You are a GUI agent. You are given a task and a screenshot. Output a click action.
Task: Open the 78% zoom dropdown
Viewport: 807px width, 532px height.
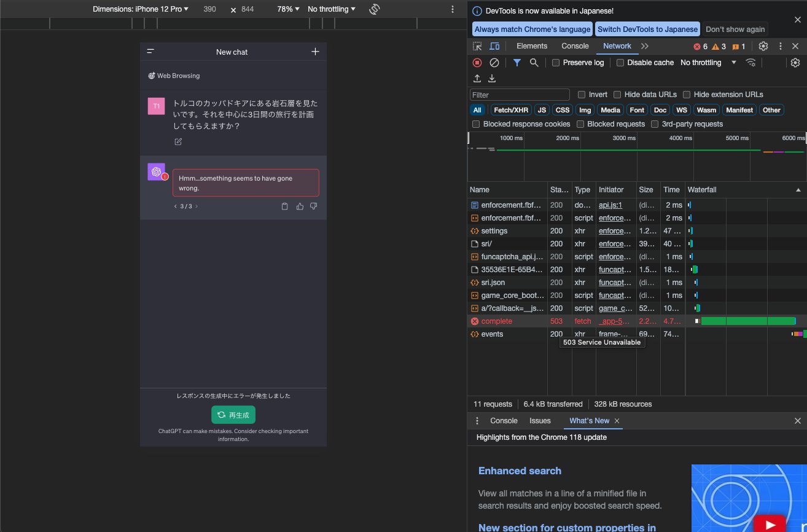coord(288,9)
